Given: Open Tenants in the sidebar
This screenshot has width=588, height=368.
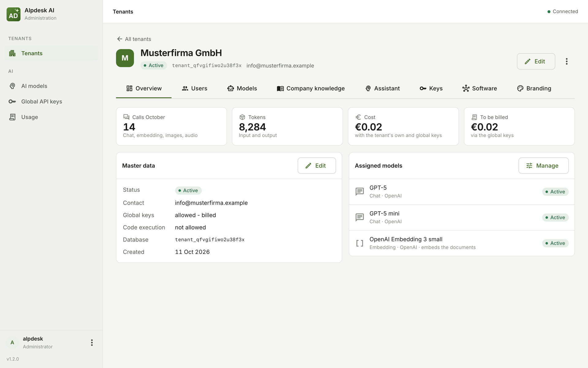Looking at the screenshot, I should click(x=51, y=53).
